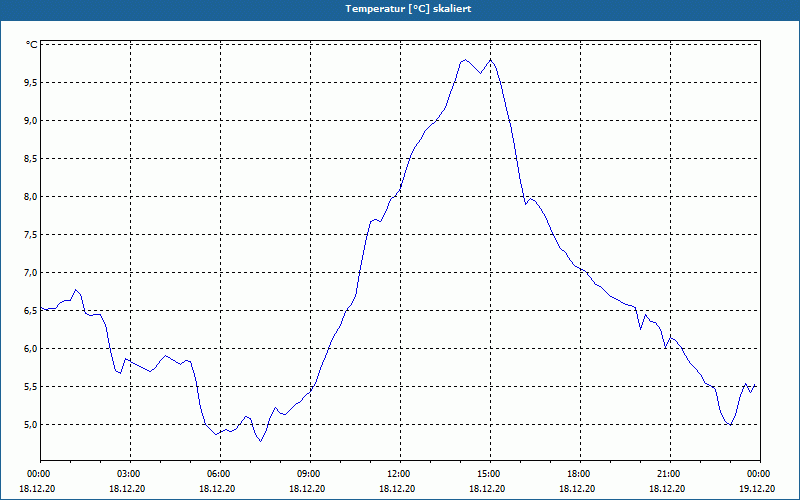The image size is (800, 500).
Task: Click the title 'Temperatur [°C] skaliert'
Action: 408,9
